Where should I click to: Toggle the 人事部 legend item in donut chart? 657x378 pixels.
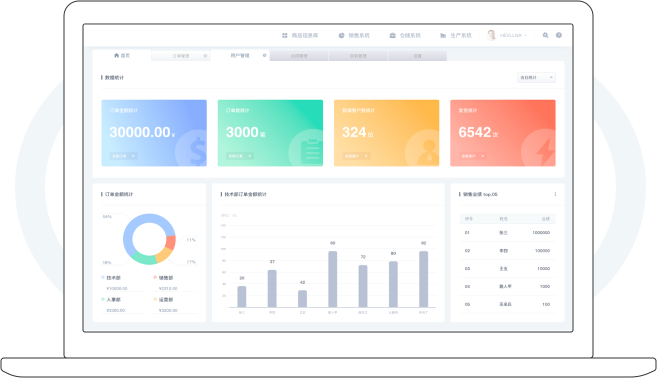[x=111, y=300]
